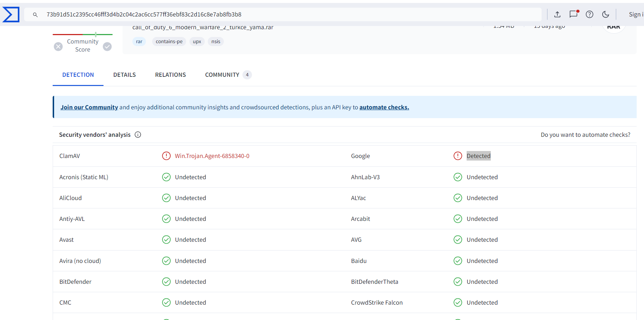Click the upx tag chip
The height and width of the screenshot is (320, 644).
pos(197,41)
